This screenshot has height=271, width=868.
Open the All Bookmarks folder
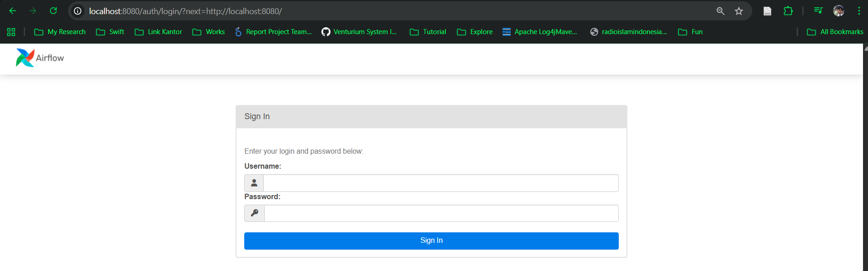[835, 32]
